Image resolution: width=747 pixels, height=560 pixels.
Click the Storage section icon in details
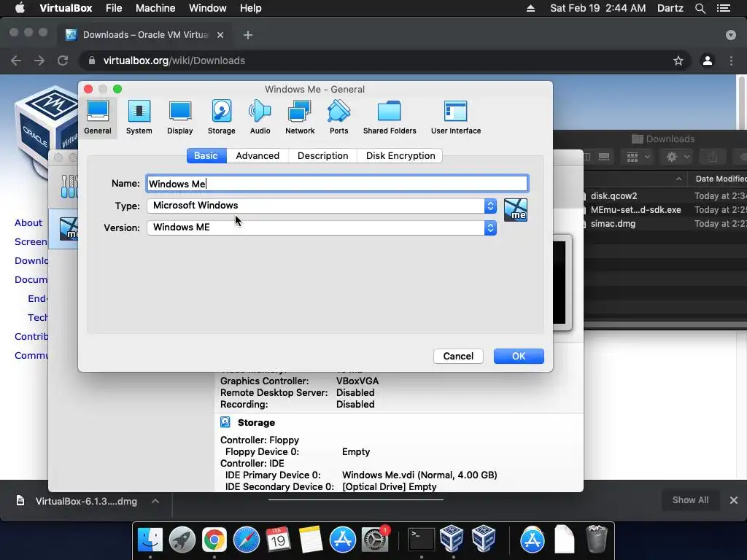pos(225,422)
